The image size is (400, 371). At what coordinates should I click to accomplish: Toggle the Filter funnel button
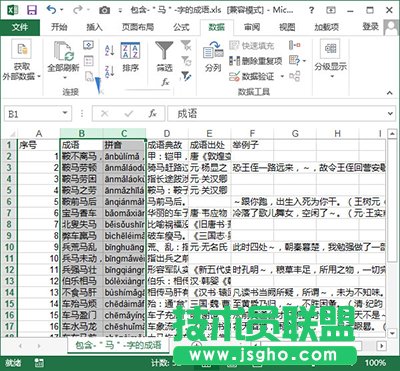pyautogui.click(x=164, y=56)
